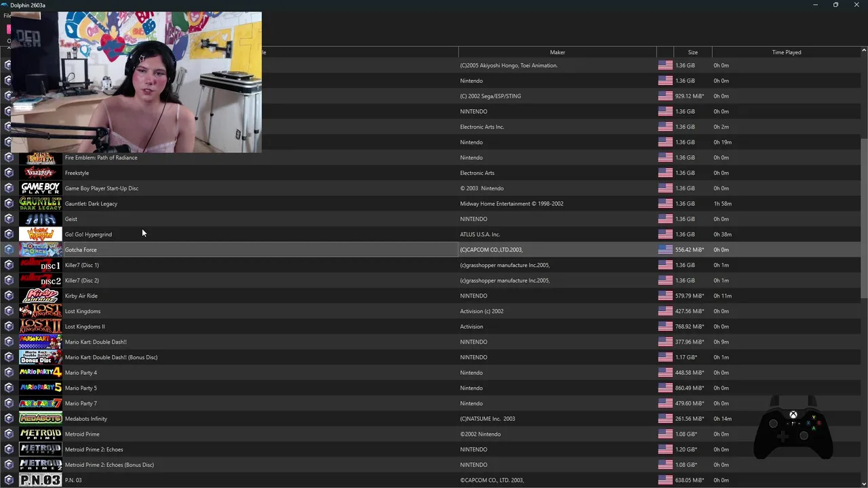Click the Go! Go! Hypergrind banner
The image size is (868, 488).
coord(40,235)
